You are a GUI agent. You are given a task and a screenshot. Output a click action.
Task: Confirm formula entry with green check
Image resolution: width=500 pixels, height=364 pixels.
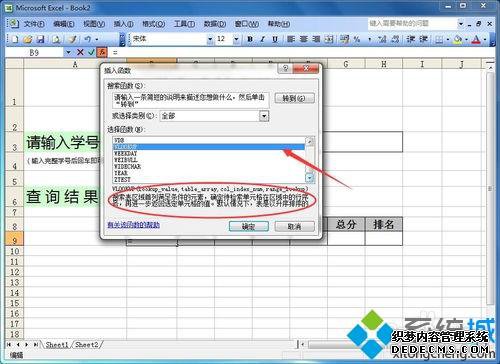point(91,52)
